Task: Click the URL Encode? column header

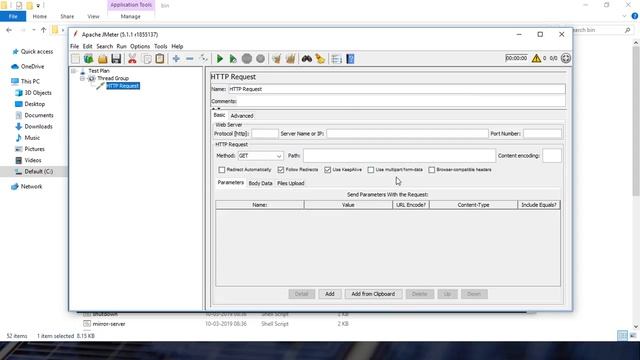Action: [411, 205]
